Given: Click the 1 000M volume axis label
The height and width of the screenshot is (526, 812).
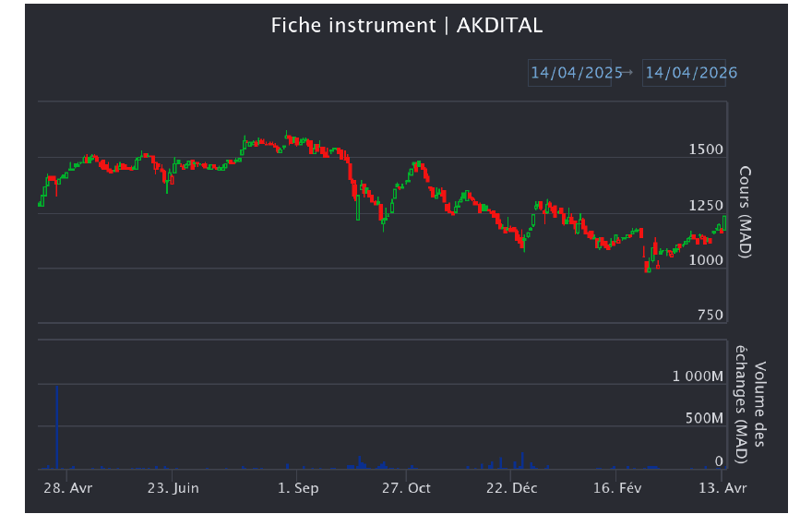Looking at the screenshot, I should click(x=698, y=377).
